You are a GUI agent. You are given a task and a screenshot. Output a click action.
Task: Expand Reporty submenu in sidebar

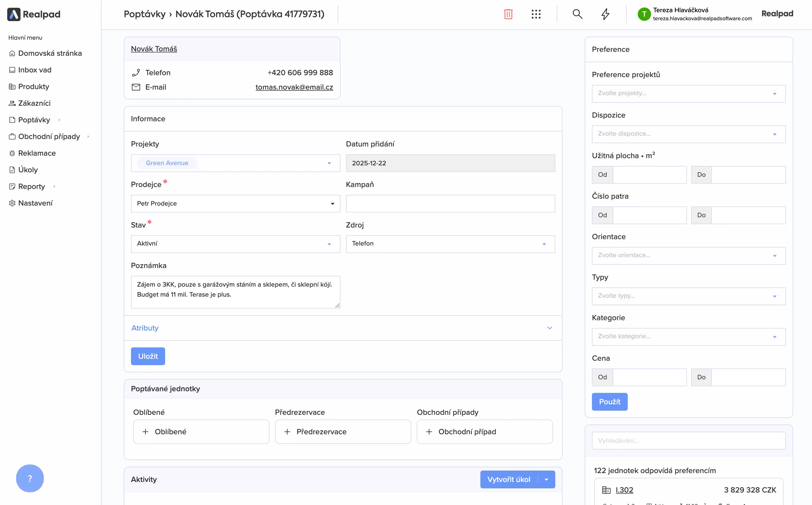coord(54,186)
